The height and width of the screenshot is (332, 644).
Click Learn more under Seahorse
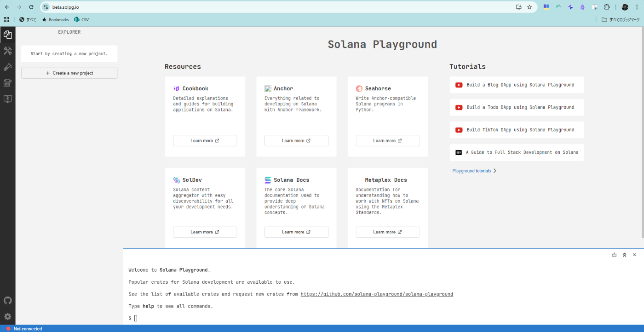point(388,140)
